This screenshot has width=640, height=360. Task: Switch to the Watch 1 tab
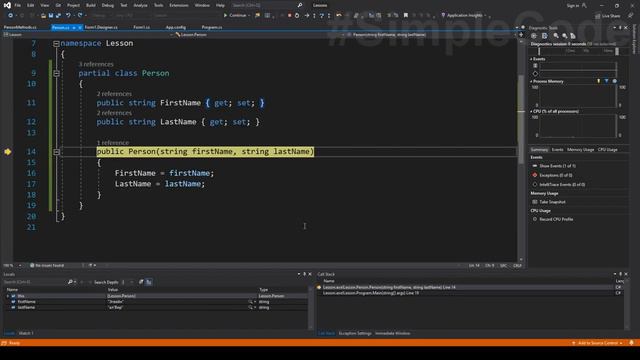click(26, 333)
